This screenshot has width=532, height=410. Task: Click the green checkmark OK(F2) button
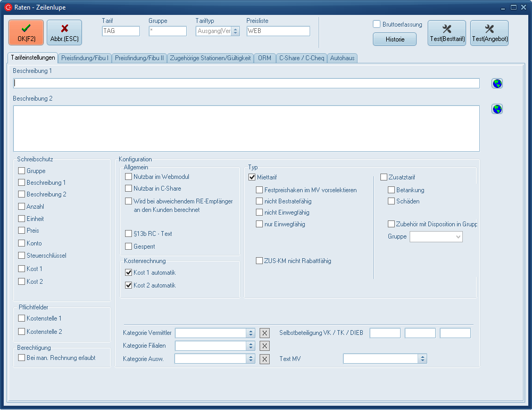26,32
